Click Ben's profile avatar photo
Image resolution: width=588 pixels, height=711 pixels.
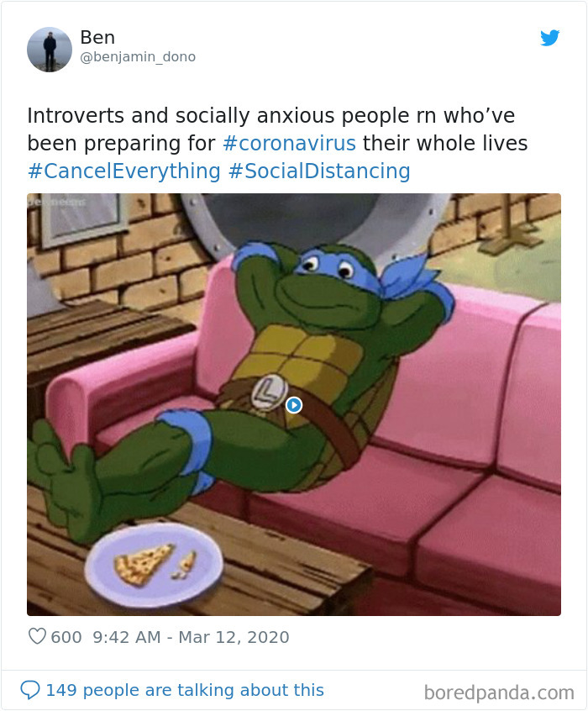(x=50, y=49)
